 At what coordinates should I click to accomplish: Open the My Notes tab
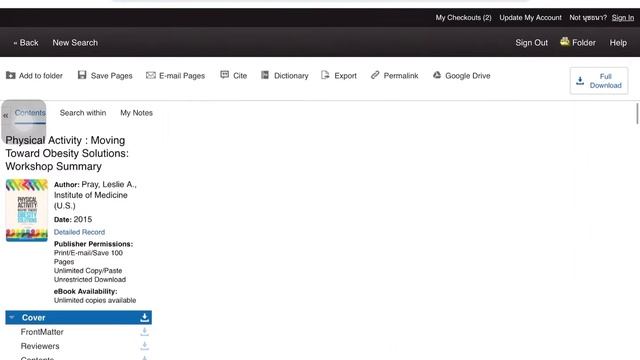coord(136,113)
